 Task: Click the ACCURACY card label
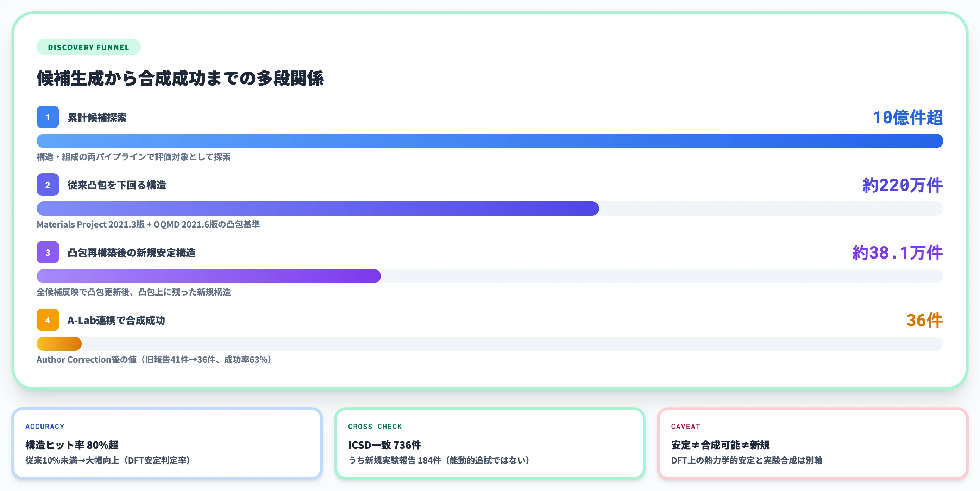click(45, 427)
